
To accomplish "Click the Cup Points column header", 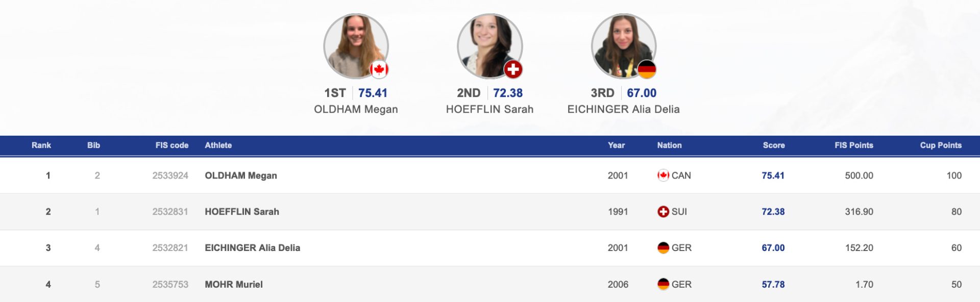I will pos(941,145).
